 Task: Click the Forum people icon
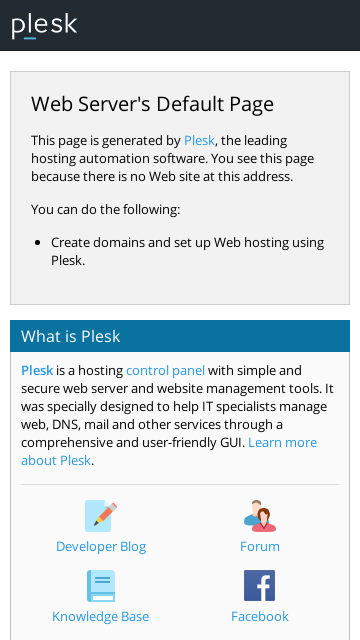coord(260,516)
